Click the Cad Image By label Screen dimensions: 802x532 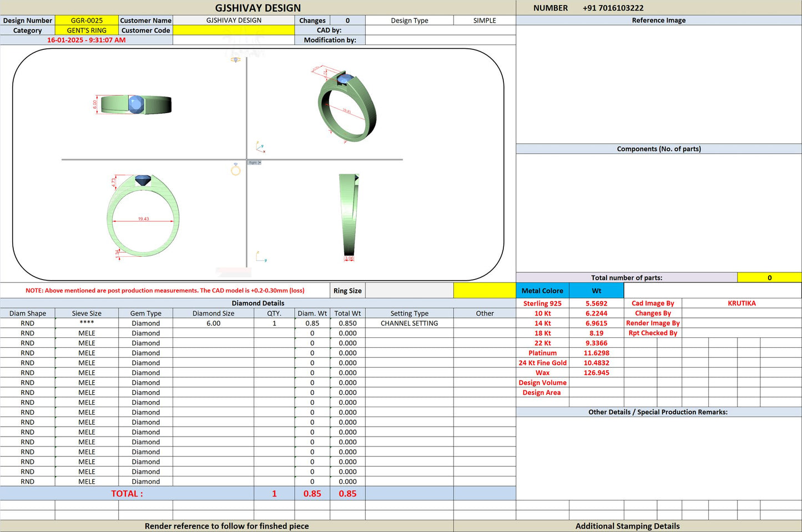(653, 303)
